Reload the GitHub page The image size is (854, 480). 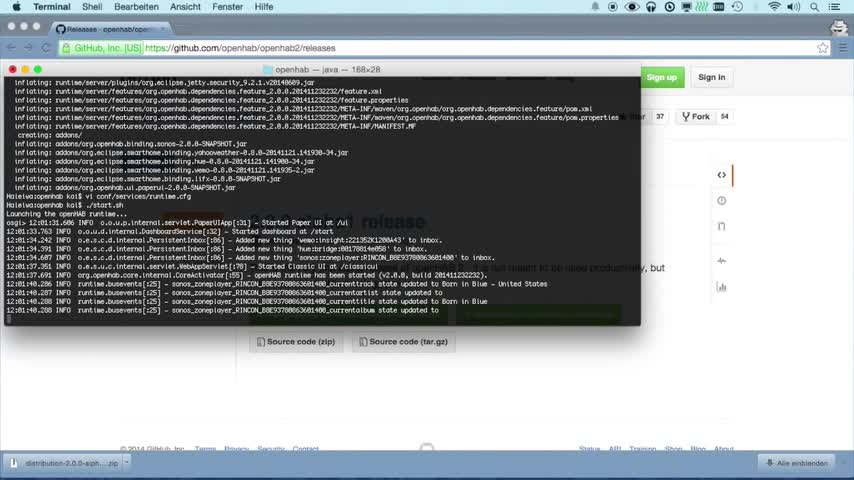pyautogui.click(x=46, y=48)
